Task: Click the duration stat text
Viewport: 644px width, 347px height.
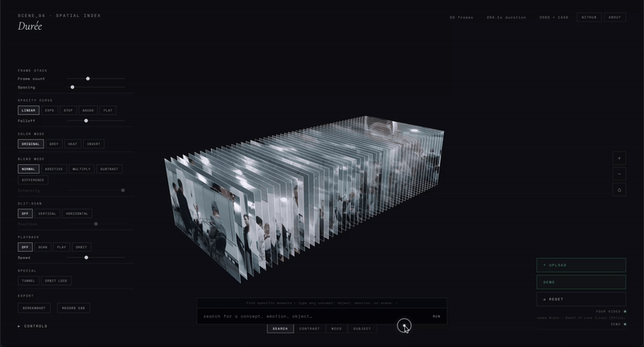Action: 506,17
